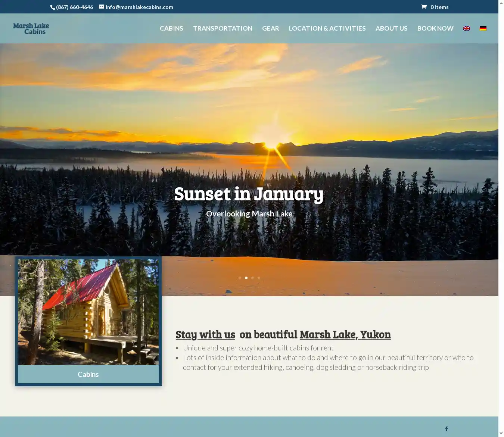The height and width of the screenshot is (437, 504).
Task: Click the log cabin thumbnail image
Action: tap(88, 312)
